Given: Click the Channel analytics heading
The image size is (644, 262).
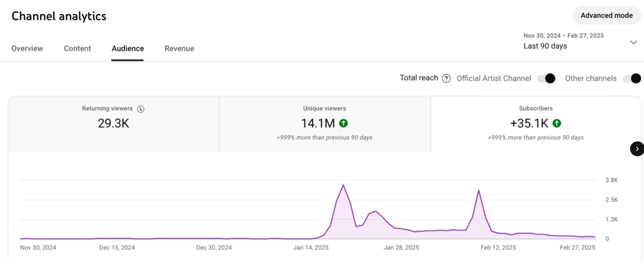Looking at the screenshot, I should point(59,16).
